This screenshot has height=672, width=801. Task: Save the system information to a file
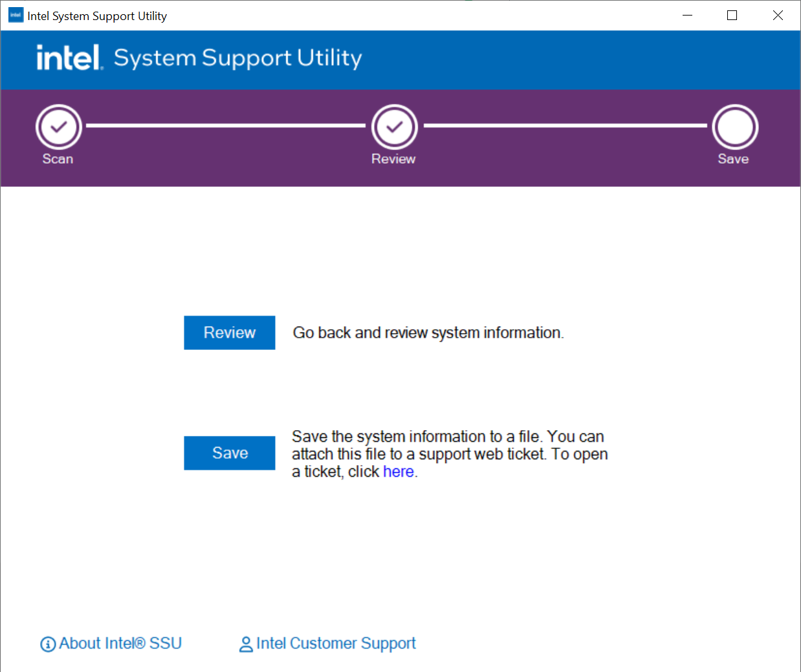[230, 453]
